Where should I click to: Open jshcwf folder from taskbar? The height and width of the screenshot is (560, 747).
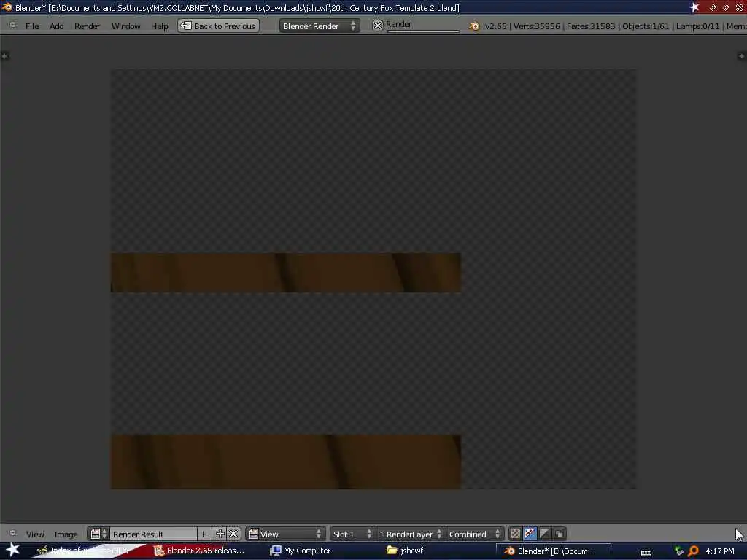(405, 551)
